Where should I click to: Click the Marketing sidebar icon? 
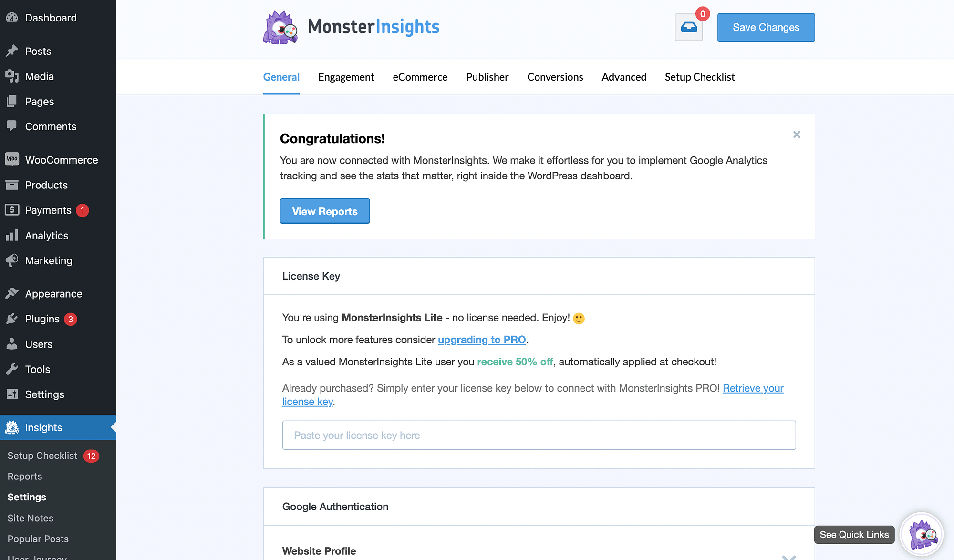coord(11,260)
